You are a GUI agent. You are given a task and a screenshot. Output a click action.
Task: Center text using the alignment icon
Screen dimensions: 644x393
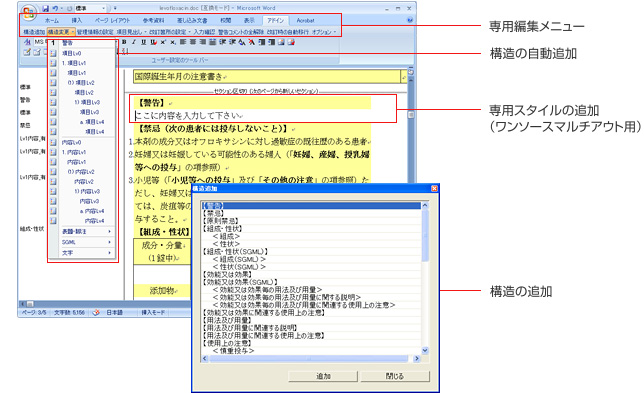pyautogui.click(x=193, y=42)
